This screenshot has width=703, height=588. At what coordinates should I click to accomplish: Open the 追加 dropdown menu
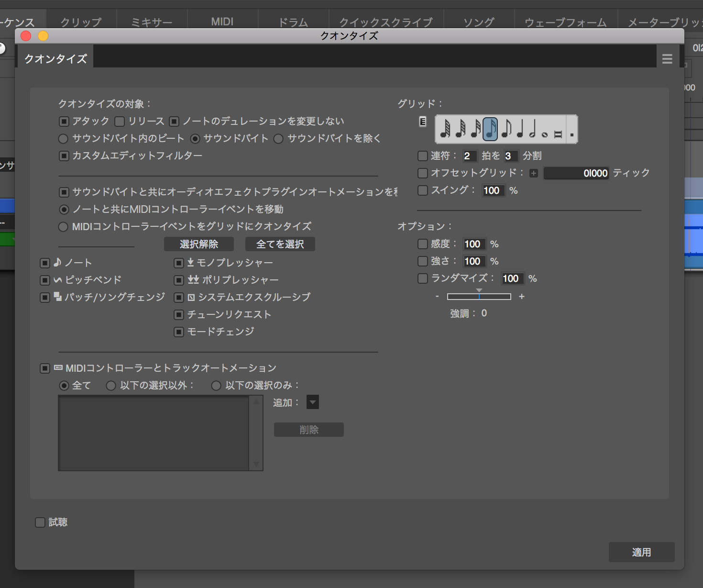tap(313, 402)
